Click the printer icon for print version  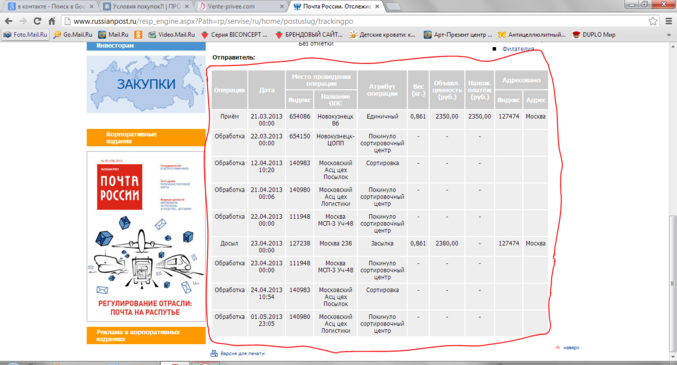coord(214,353)
